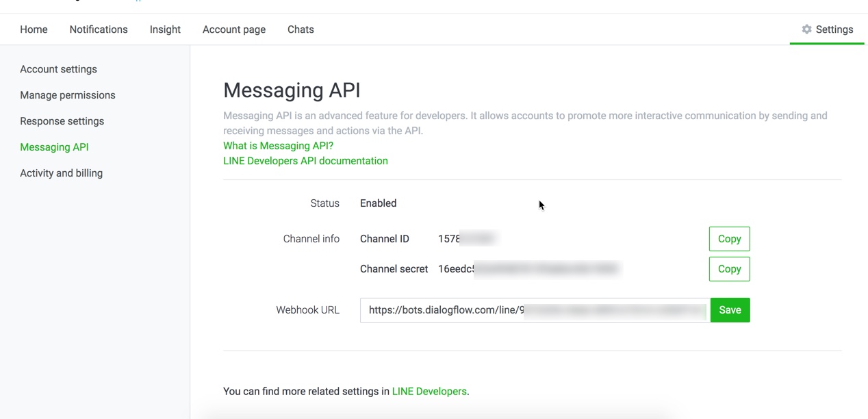Go to Response settings in the sidebar
Screen dimensions: 868x419
click(62, 121)
